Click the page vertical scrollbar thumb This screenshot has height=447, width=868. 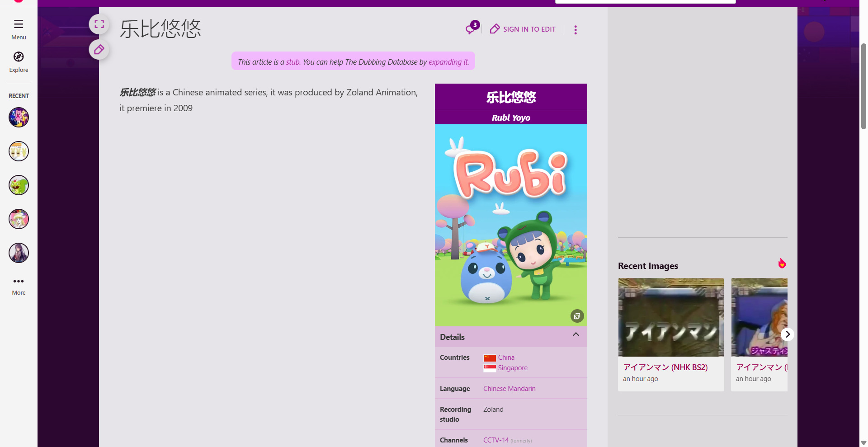coord(863,86)
